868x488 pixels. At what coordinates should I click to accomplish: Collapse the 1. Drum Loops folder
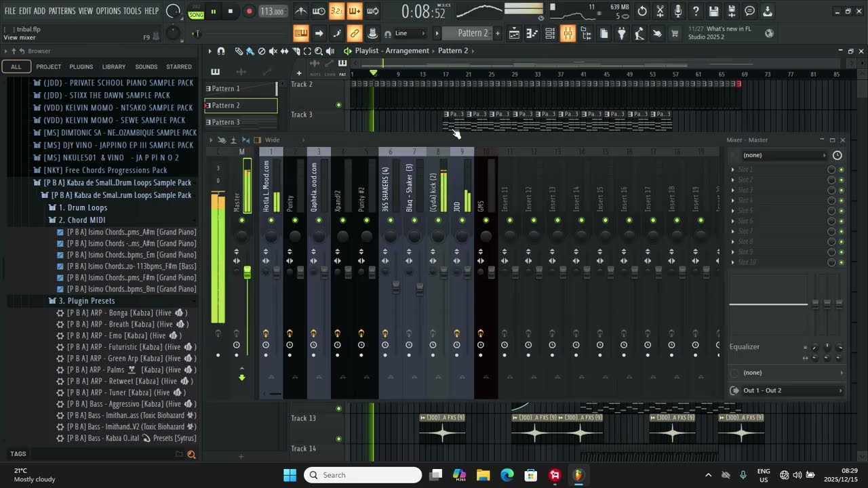click(83, 207)
